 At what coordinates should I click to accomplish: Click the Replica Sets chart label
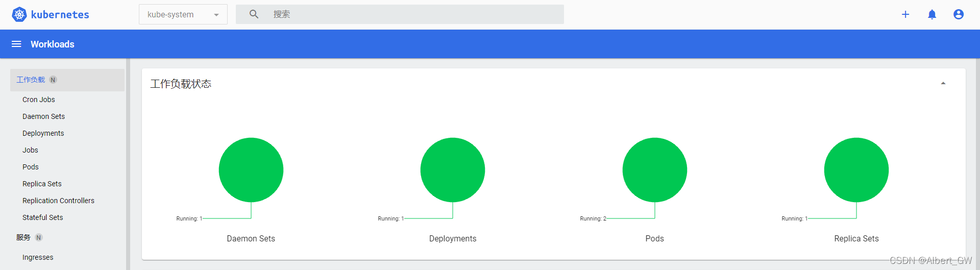click(x=856, y=238)
